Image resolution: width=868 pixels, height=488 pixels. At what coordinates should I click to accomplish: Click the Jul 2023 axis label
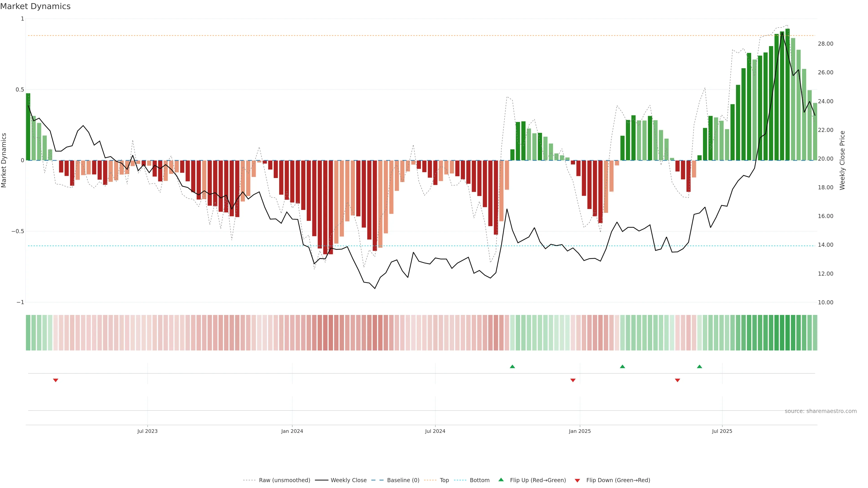coord(147,431)
